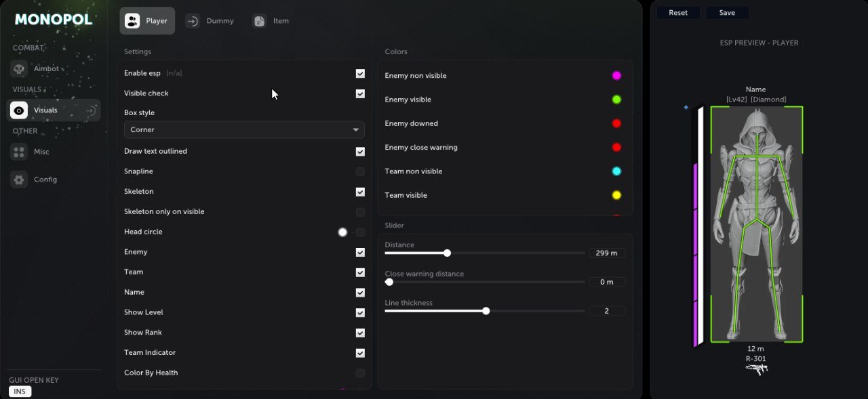Click the R-301 weapon icon in preview
868x399 pixels.
(756, 369)
